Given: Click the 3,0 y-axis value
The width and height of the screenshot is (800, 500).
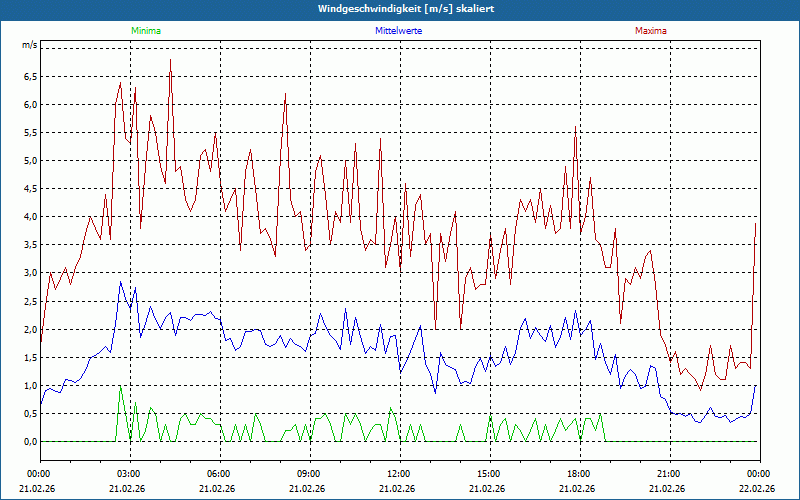Looking at the screenshot, I should (31, 273).
